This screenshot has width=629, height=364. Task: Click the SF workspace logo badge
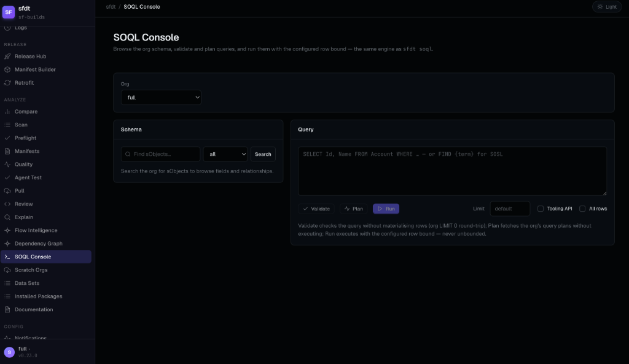9,12
